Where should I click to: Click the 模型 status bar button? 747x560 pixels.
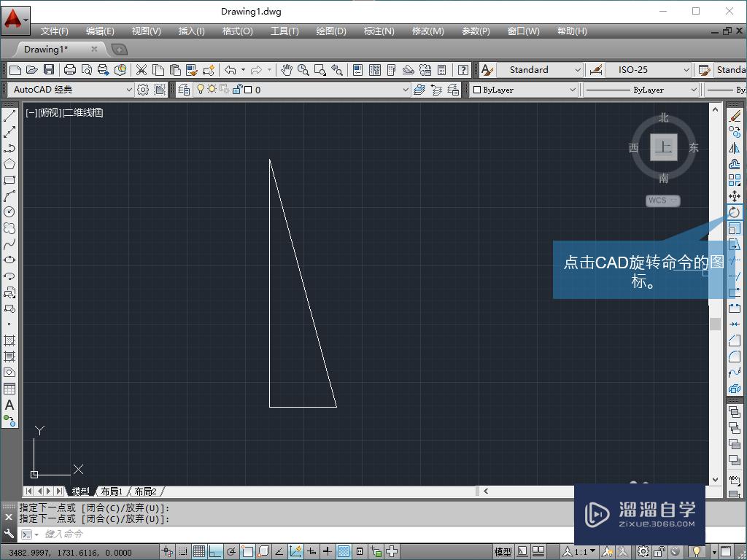pos(503,552)
